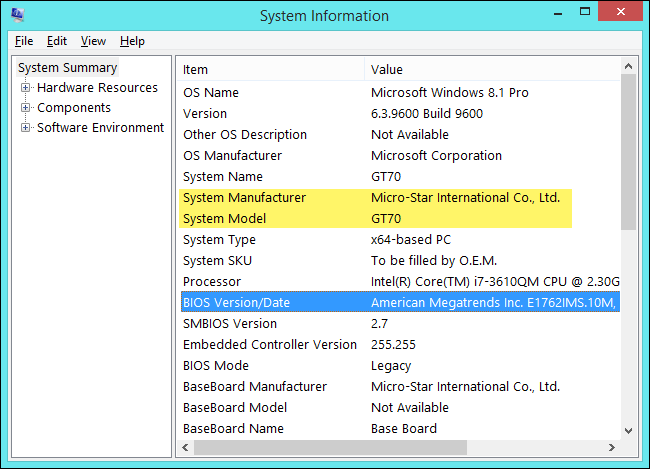Viewport: 650px width, 469px height.
Task: Click the 6.3.9600 Build 9600 value
Action: pyautogui.click(x=427, y=114)
